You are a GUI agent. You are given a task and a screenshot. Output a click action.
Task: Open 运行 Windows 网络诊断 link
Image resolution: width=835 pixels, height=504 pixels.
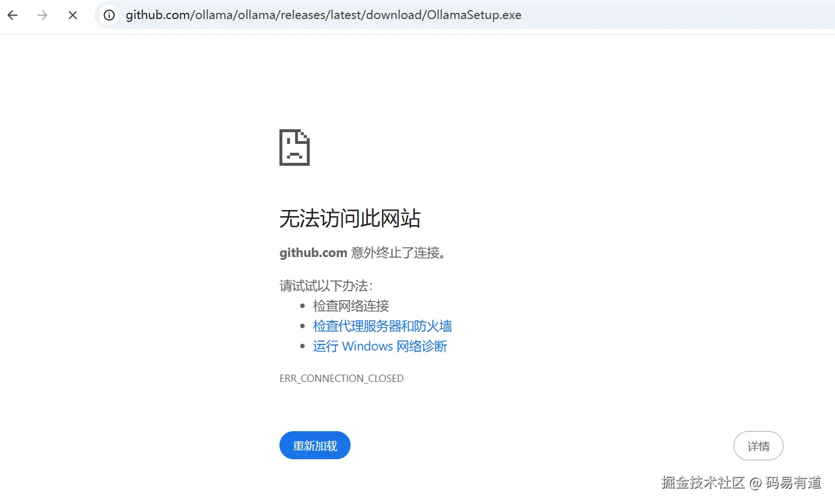coord(380,346)
